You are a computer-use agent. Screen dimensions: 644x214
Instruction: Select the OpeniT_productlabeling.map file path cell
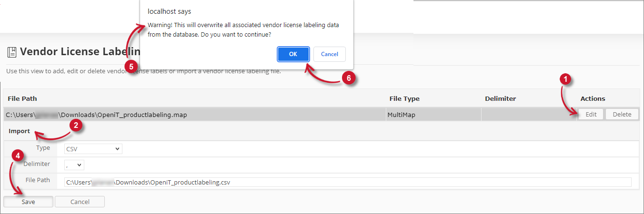pyautogui.click(x=194, y=114)
